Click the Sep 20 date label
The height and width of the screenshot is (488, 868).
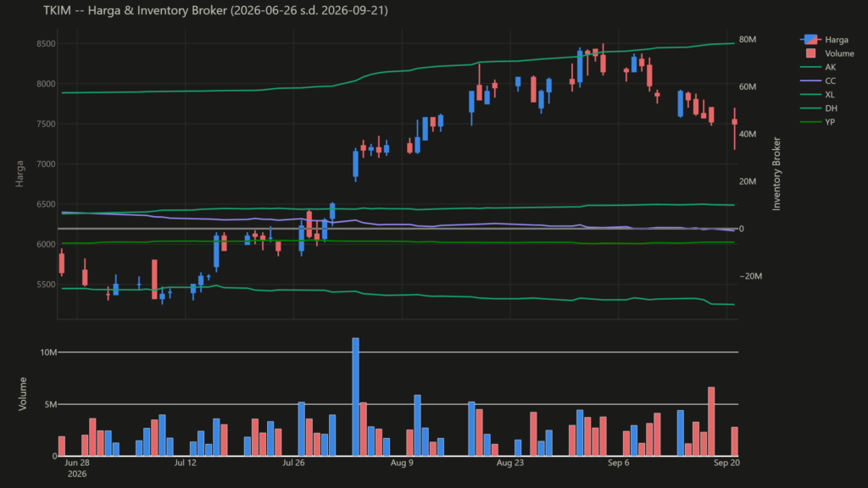[x=726, y=463]
